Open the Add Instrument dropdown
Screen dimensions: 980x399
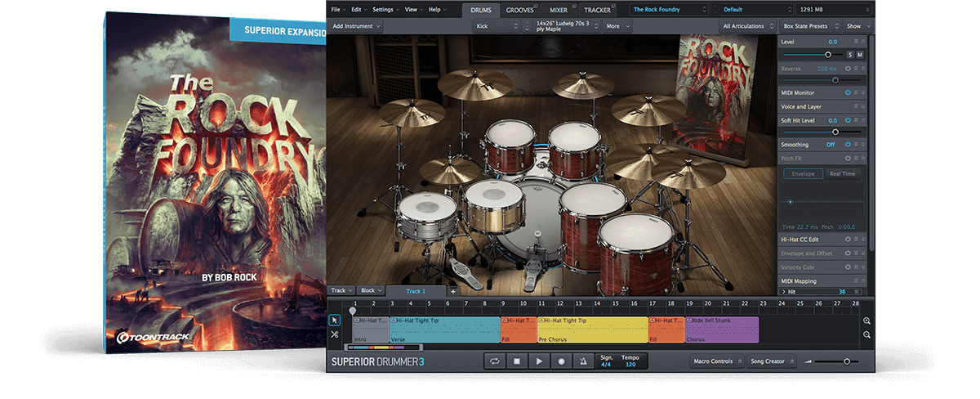point(357,26)
